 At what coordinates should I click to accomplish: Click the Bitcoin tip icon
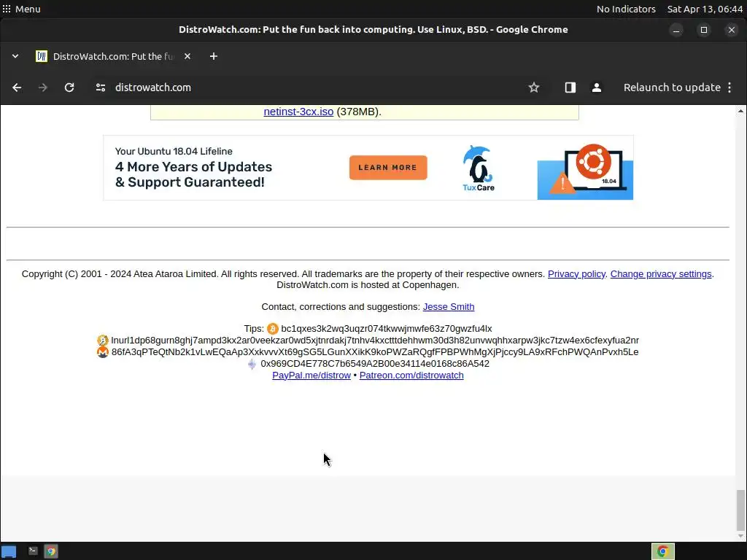point(273,329)
